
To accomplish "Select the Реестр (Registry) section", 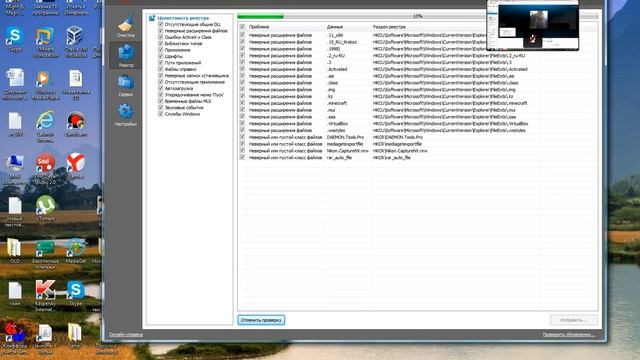I will [126, 56].
